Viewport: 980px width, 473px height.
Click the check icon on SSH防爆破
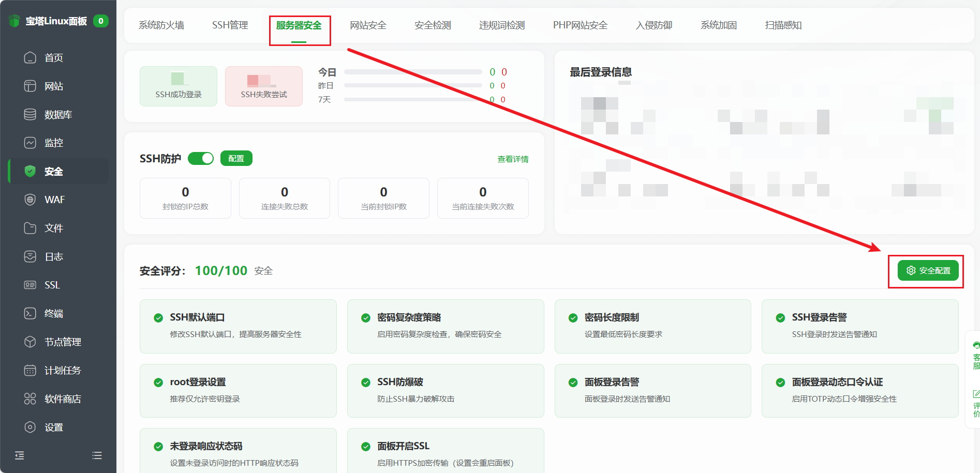click(x=366, y=383)
